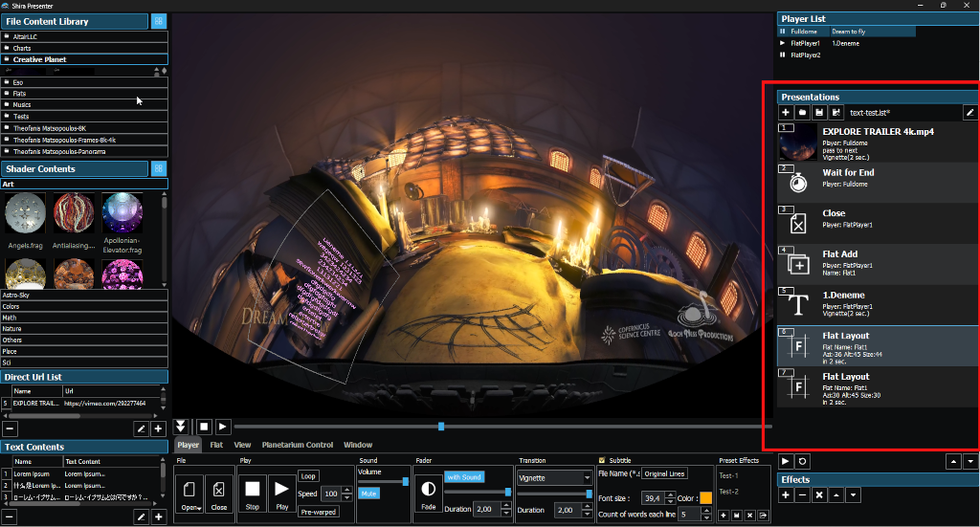The image size is (980, 527).
Task: Toggle File Content Library grid view icon
Action: pyautogui.click(x=159, y=21)
